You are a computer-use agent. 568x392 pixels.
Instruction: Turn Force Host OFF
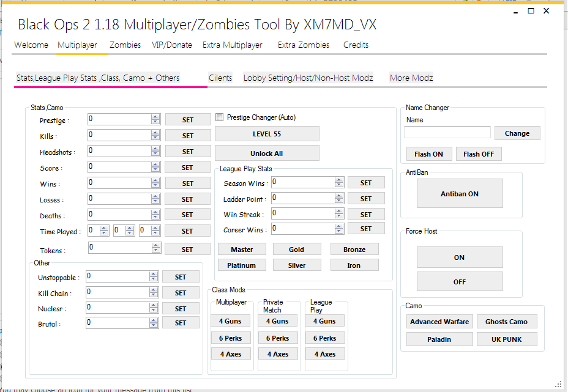click(460, 281)
